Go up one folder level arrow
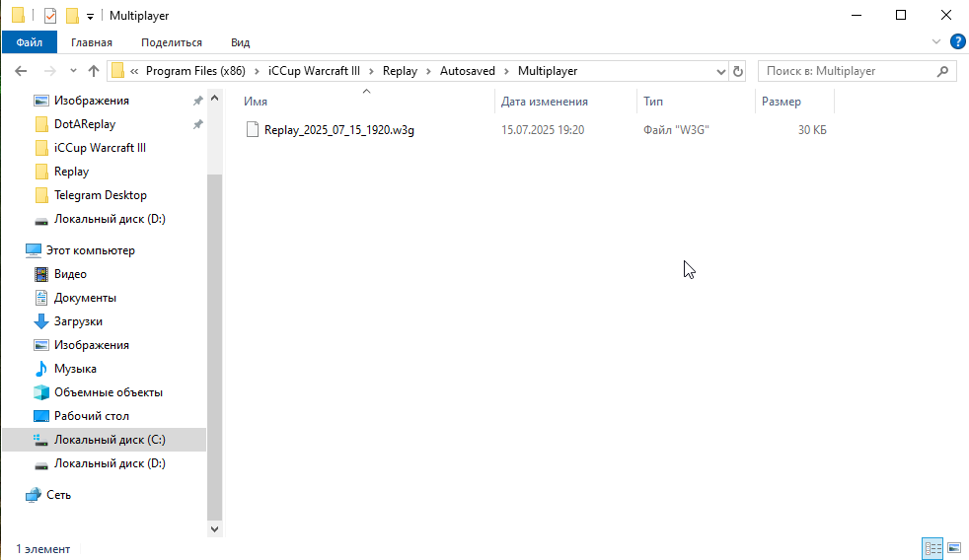Image resolution: width=969 pixels, height=560 pixels. point(94,71)
